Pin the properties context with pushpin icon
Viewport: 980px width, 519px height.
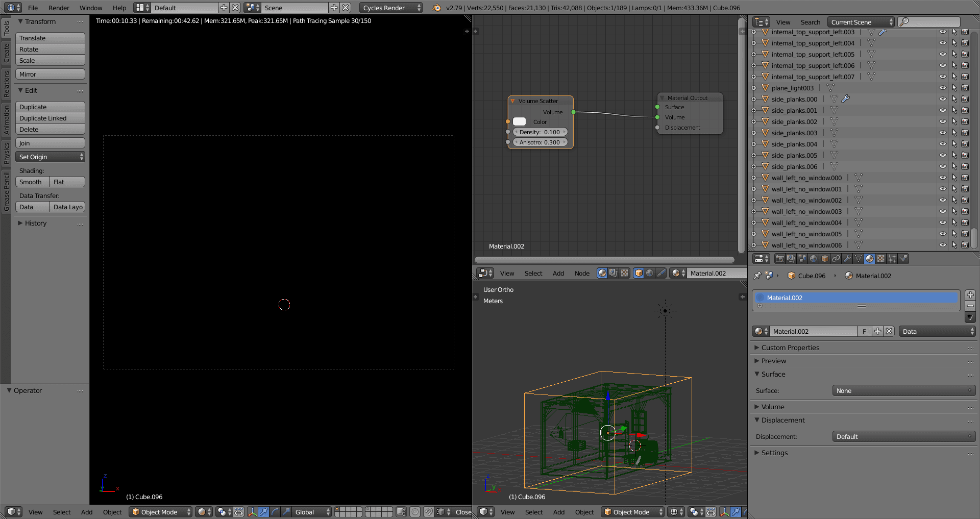coord(757,276)
